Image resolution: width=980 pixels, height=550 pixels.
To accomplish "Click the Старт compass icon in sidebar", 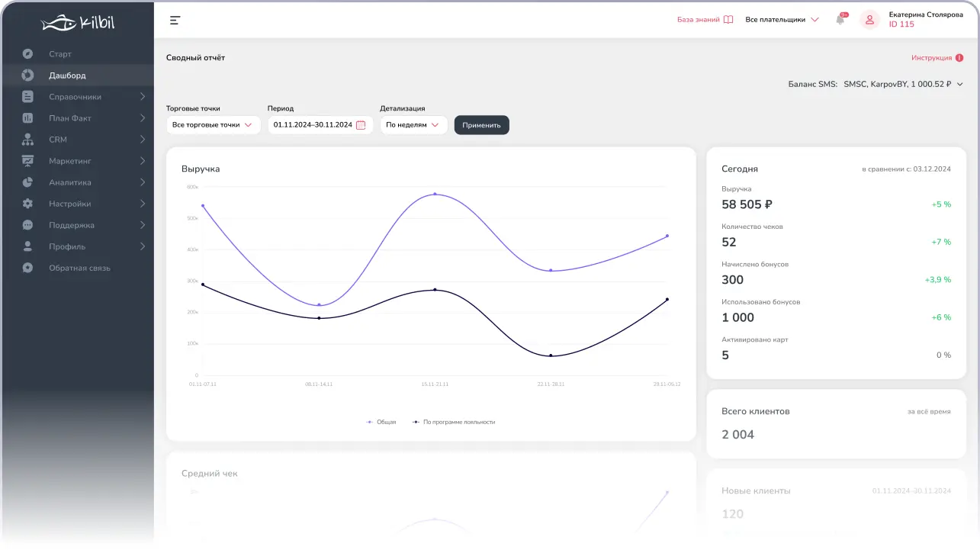I will pos(28,54).
